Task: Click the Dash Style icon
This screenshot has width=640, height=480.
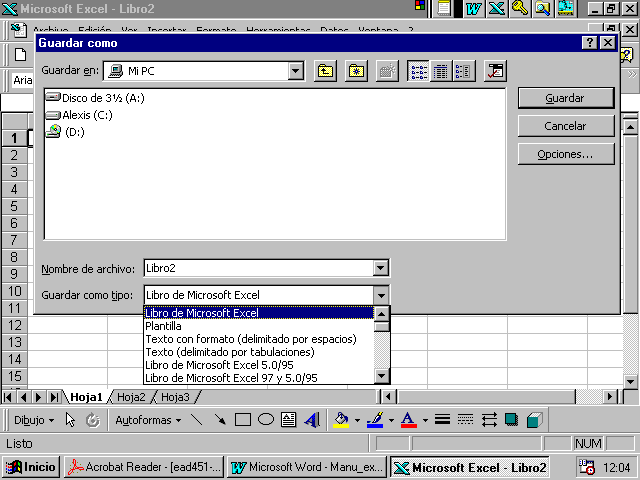Action: tap(465, 420)
